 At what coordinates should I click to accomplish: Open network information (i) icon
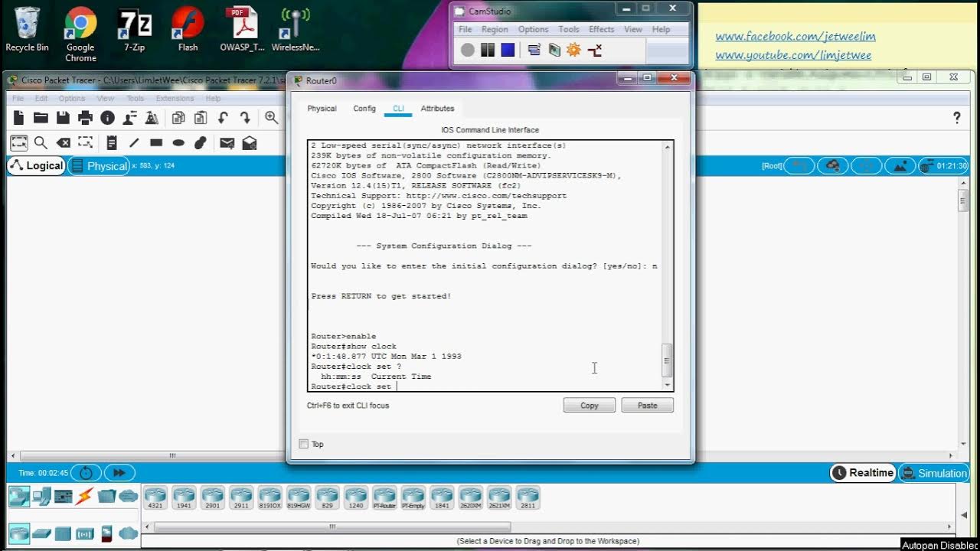(107, 118)
